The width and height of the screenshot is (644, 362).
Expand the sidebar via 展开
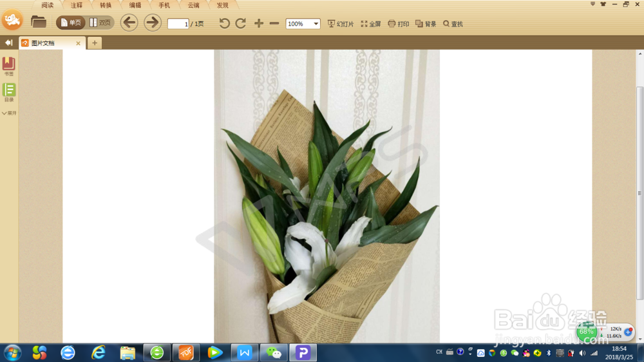[9, 113]
